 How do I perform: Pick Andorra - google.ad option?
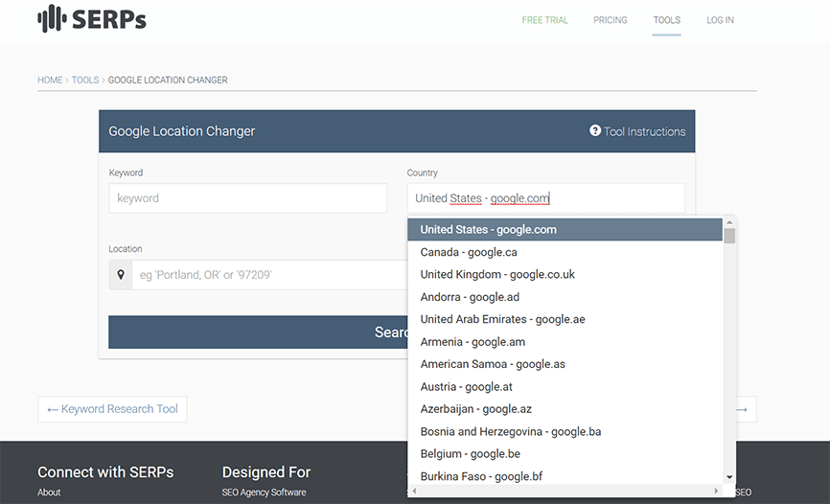(565, 297)
